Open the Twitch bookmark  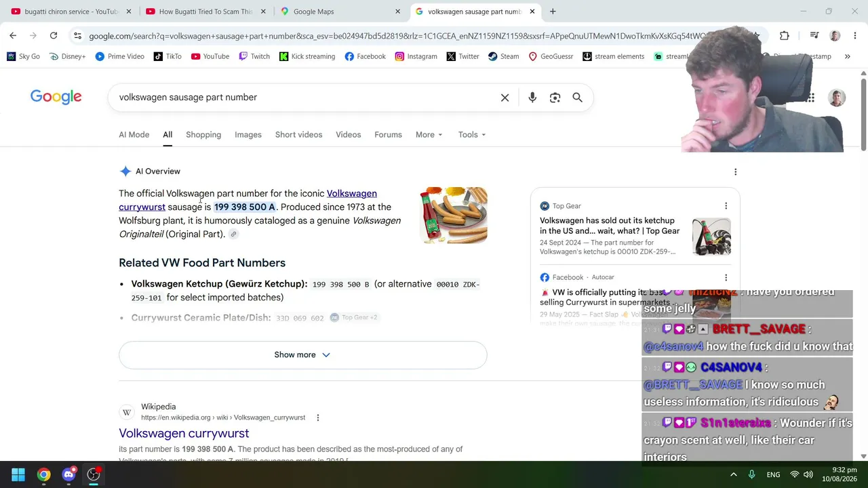click(254, 56)
